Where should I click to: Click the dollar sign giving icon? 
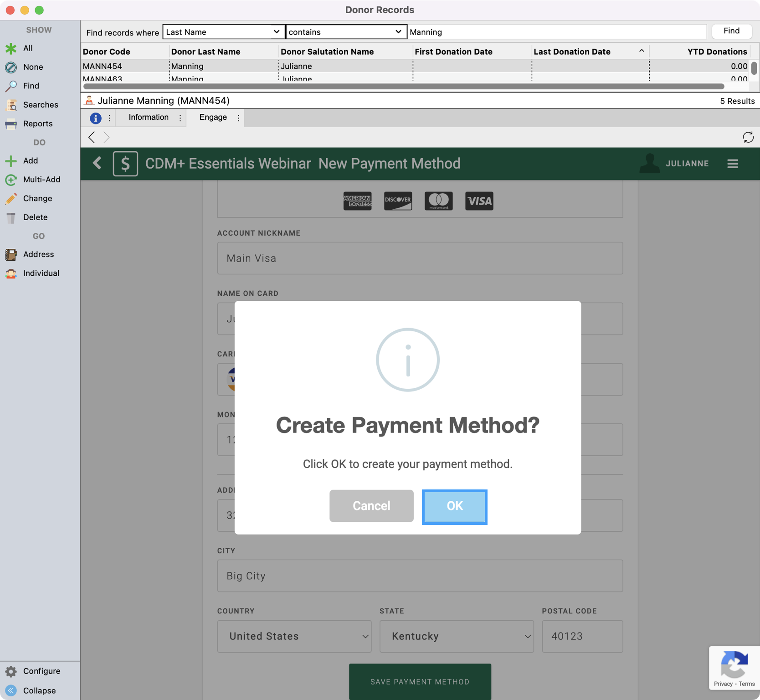coord(125,164)
